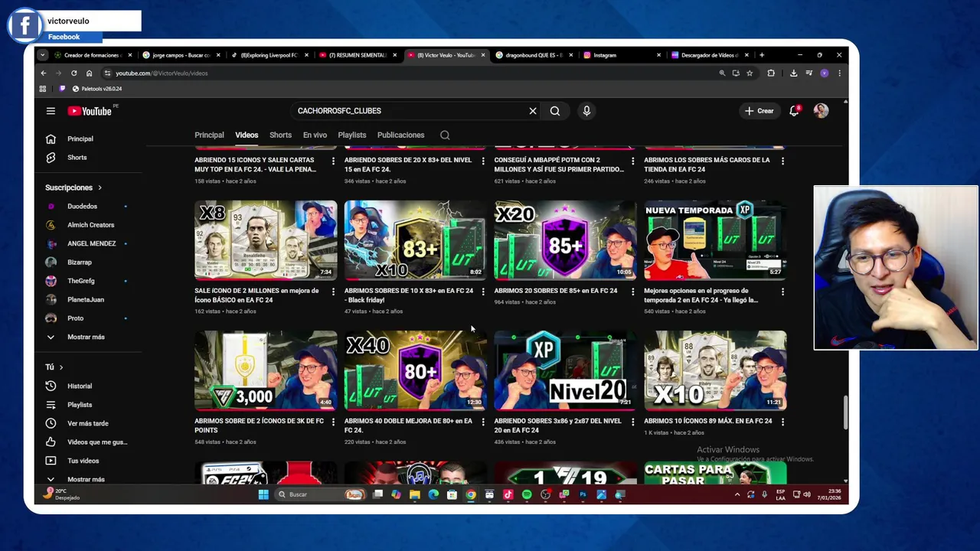Screen dimensions: 980x551
Task: Open the Paletools bookmark
Action: coord(96,89)
